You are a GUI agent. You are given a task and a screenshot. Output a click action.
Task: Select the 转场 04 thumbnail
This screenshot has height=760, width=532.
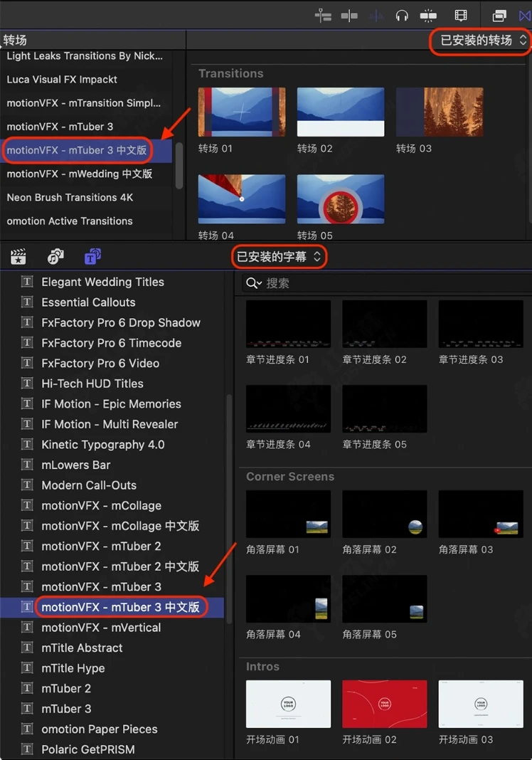242,199
